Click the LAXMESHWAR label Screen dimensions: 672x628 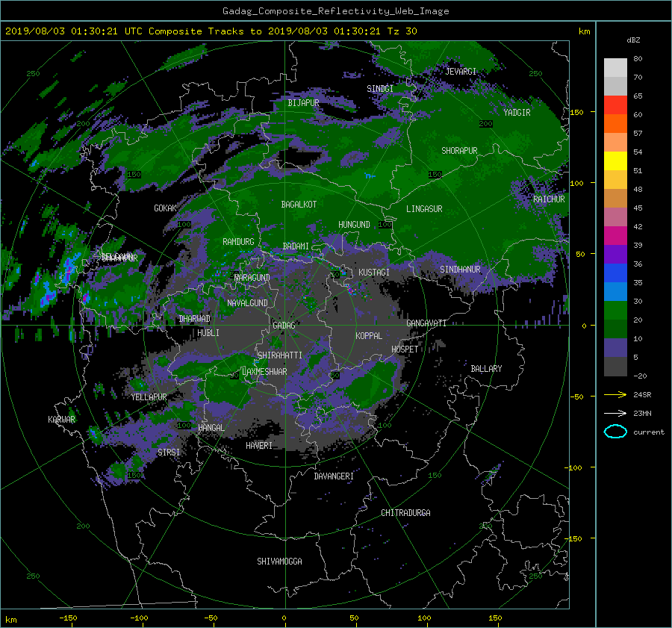pyautogui.click(x=264, y=372)
